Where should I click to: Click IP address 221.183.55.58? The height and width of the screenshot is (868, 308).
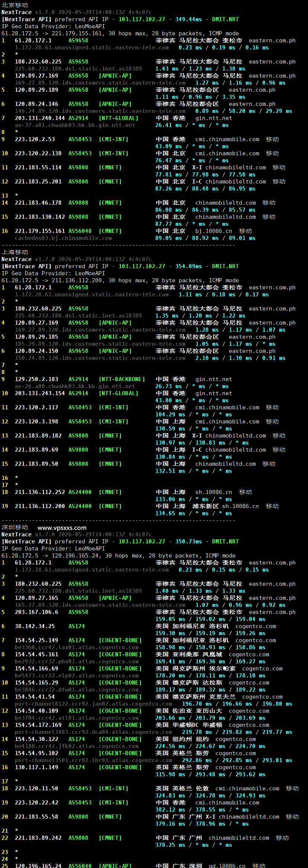pyautogui.click(x=36, y=817)
